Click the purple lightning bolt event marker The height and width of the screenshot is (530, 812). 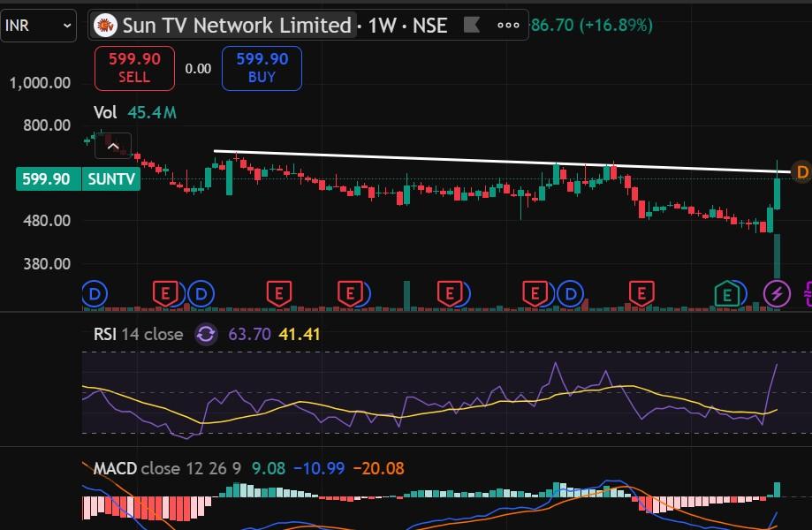pyautogui.click(x=777, y=294)
